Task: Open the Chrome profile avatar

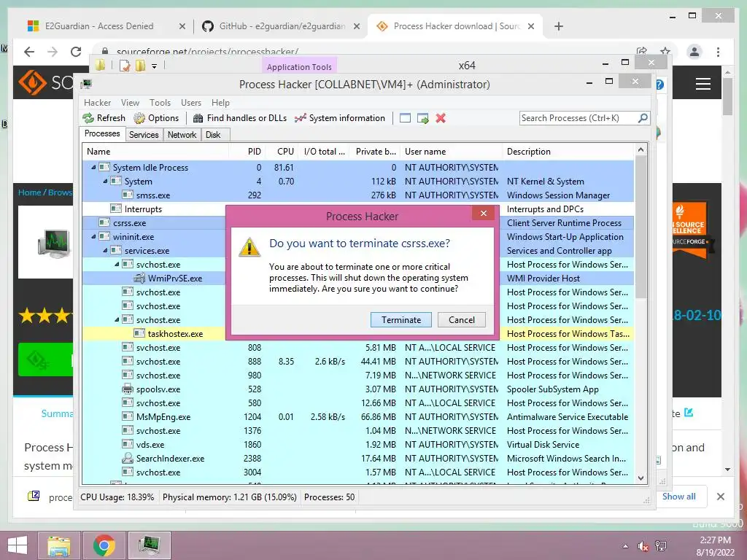Action: (x=694, y=52)
